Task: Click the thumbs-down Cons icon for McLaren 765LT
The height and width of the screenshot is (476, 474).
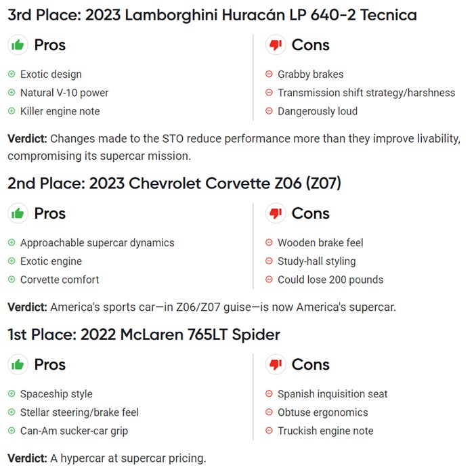Action: 276,364
